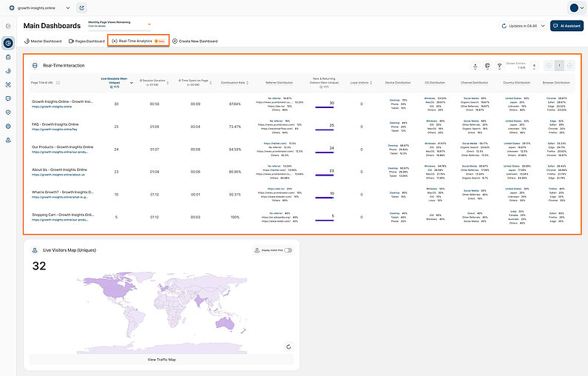The image size is (588, 376).
Task: Open growth-insights.online homepage URL link
Action: (x=52, y=107)
